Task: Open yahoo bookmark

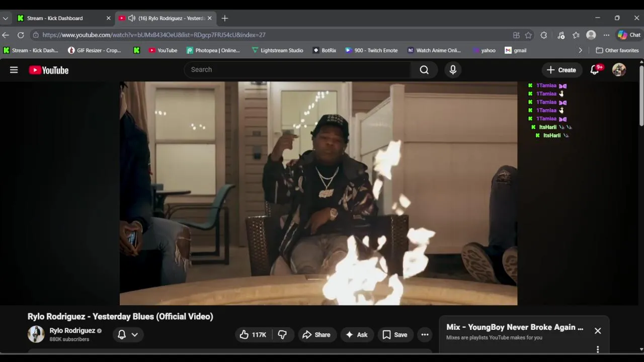Action: pyautogui.click(x=484, y=50)
